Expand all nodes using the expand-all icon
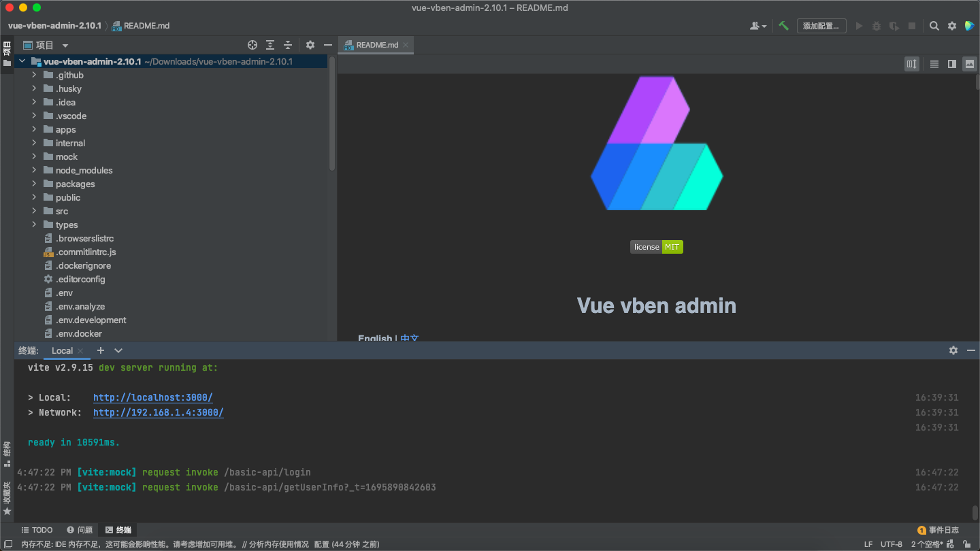Viewport: 980px width, 551px height. click(x=270, y=44)
